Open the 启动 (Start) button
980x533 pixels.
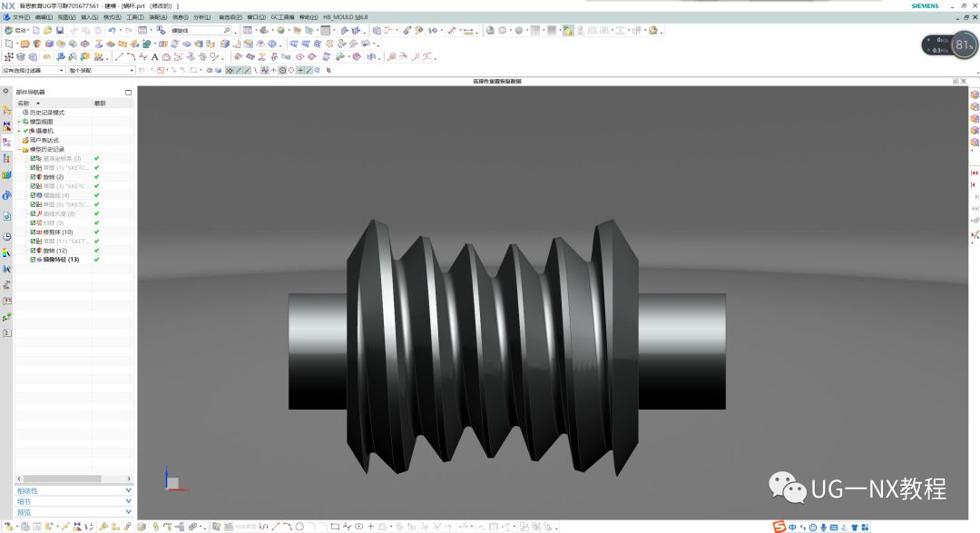(x=15, y=30)
